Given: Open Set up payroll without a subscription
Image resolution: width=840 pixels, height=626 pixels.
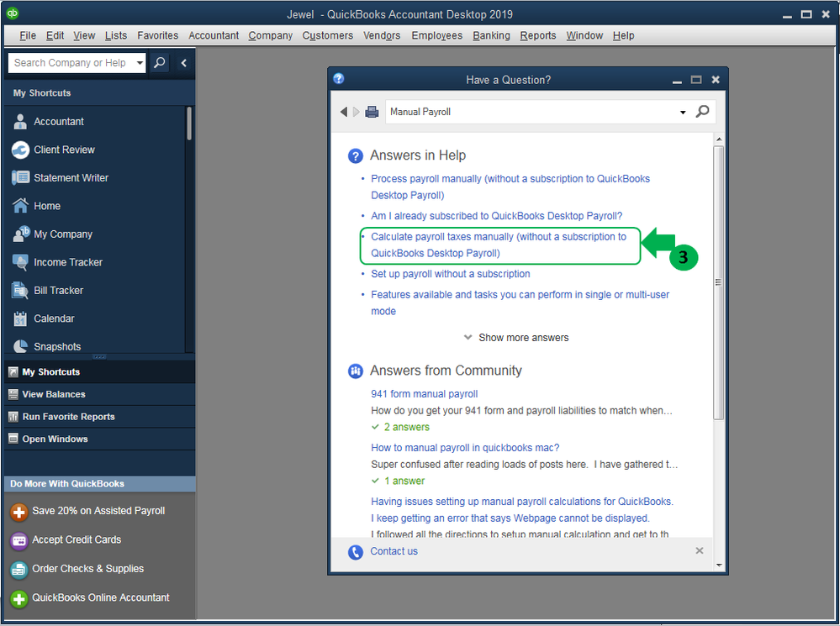Looking at the screenshot, I should coord(451,274).
